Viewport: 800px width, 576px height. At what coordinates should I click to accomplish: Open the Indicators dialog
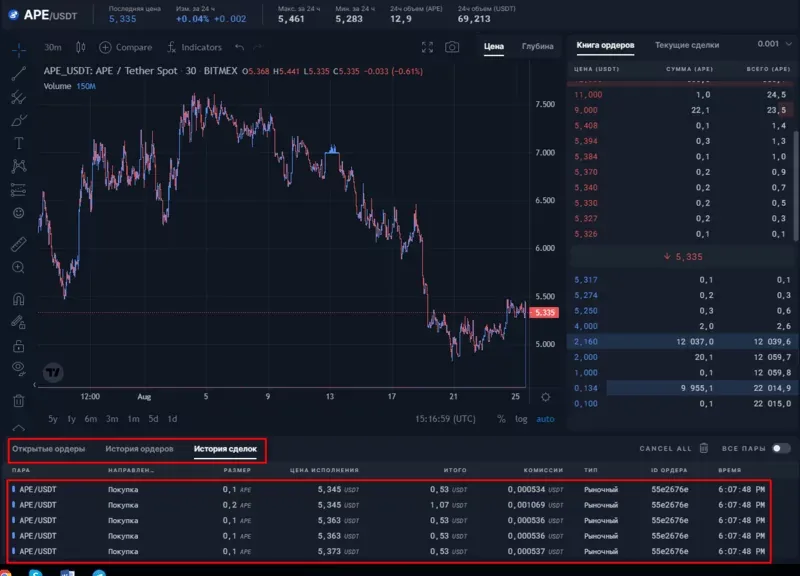(194, 47)
